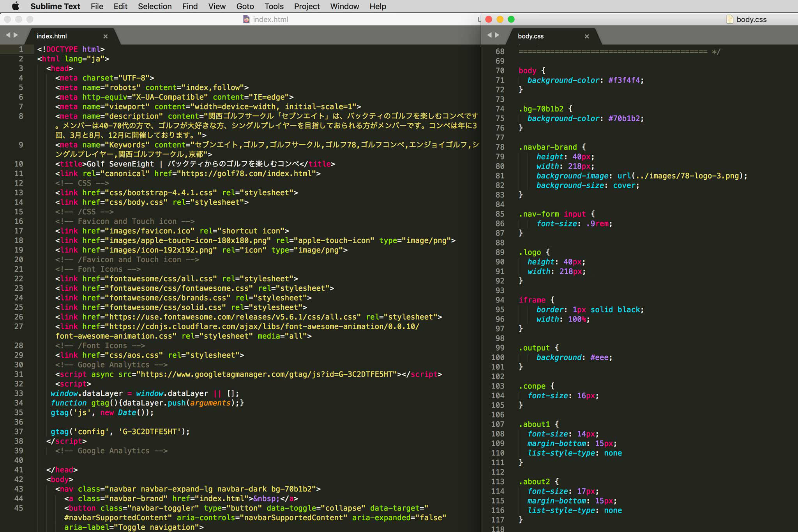The height and width of the screenshot is (532, 798).
Task: Click the index.html file icon in the title bar
Action: (246, 19)
